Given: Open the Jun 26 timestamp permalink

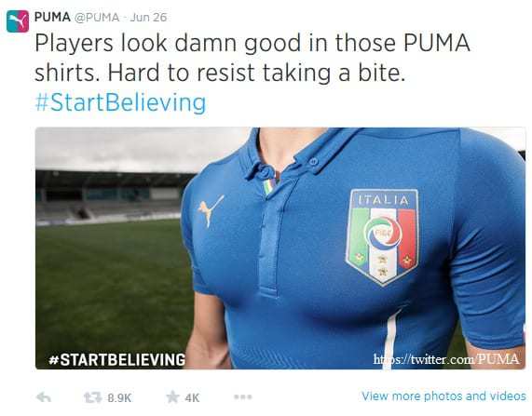Looking at the screenshot, I should pos(149,18).
